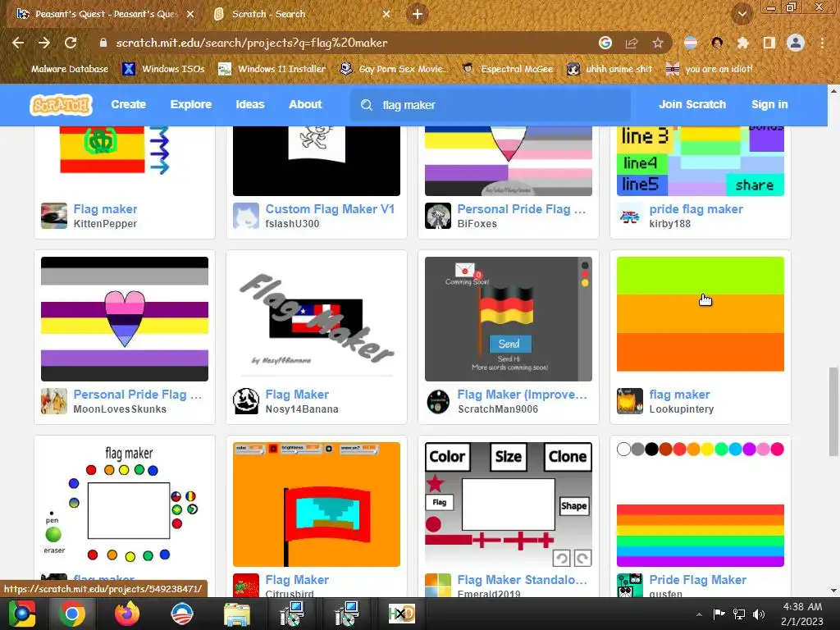Image resolution: width=840 pixels, height=630 pixels.
Task: Open the Nosy14Banana Flag Maker thumbnail
Action: click(317, 319)
